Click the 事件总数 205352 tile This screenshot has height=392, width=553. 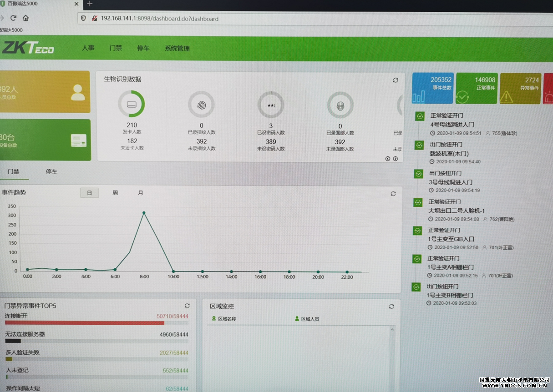click(433, 88)
